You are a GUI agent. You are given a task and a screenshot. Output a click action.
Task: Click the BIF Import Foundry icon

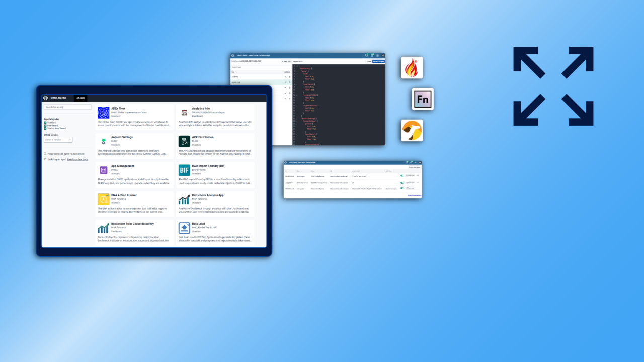coord(184,170)
